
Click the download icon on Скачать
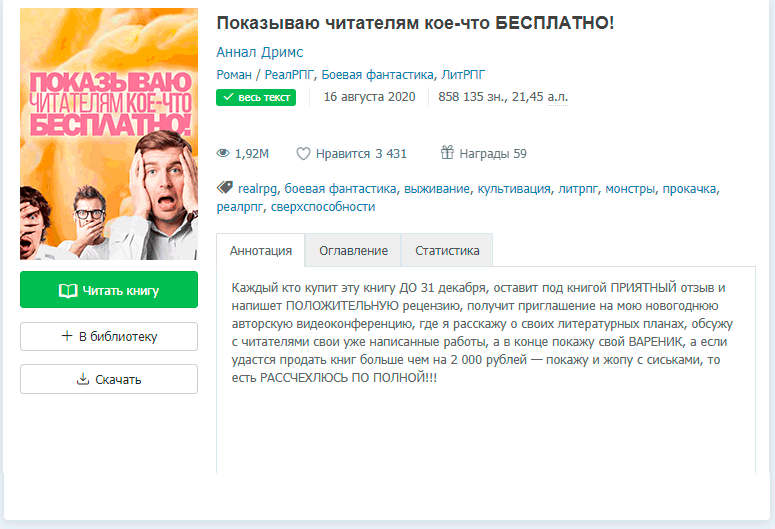click(83, 379)
